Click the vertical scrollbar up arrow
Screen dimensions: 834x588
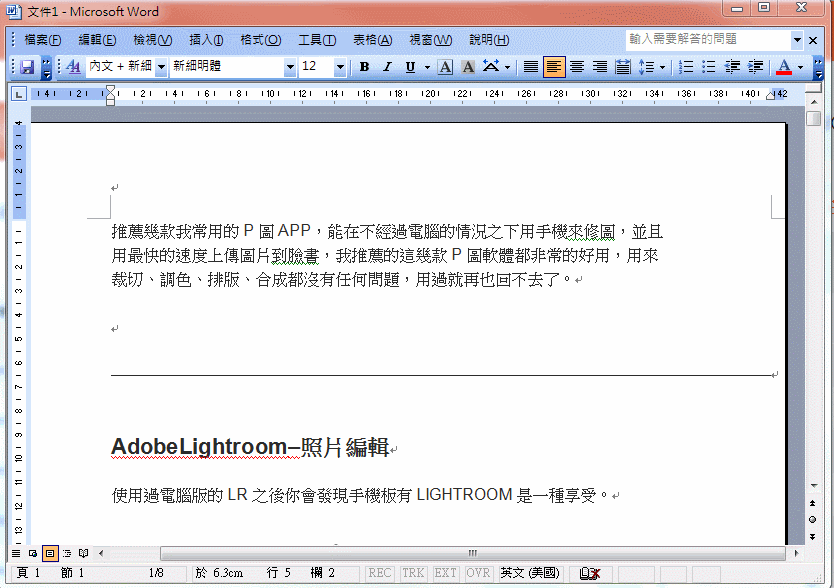pos(814,102)
